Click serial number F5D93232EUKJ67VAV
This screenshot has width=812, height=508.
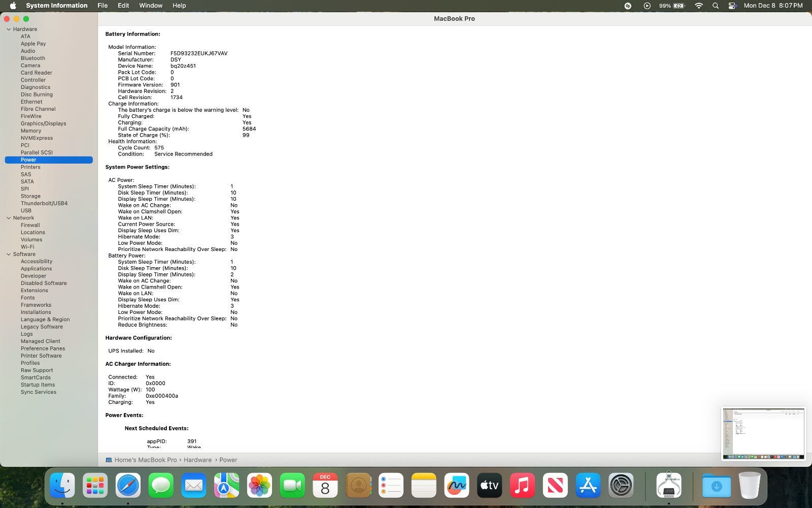[x=199, y=53]
